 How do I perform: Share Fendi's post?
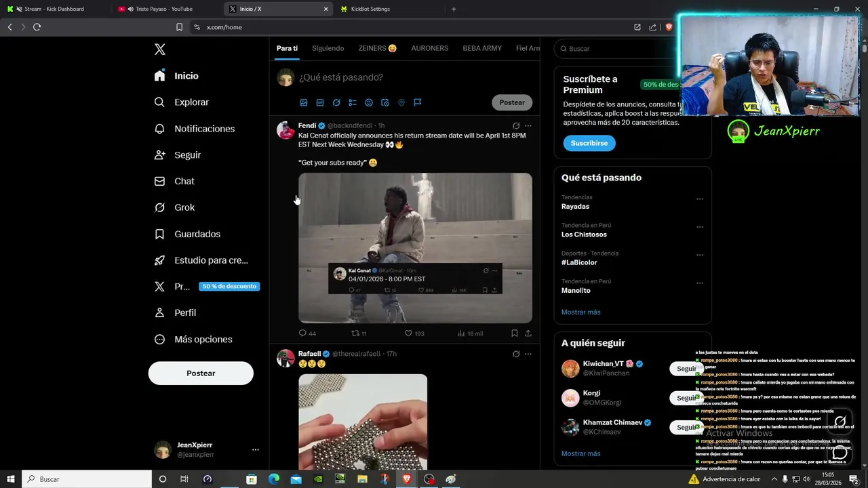click(x=528, y=333)
